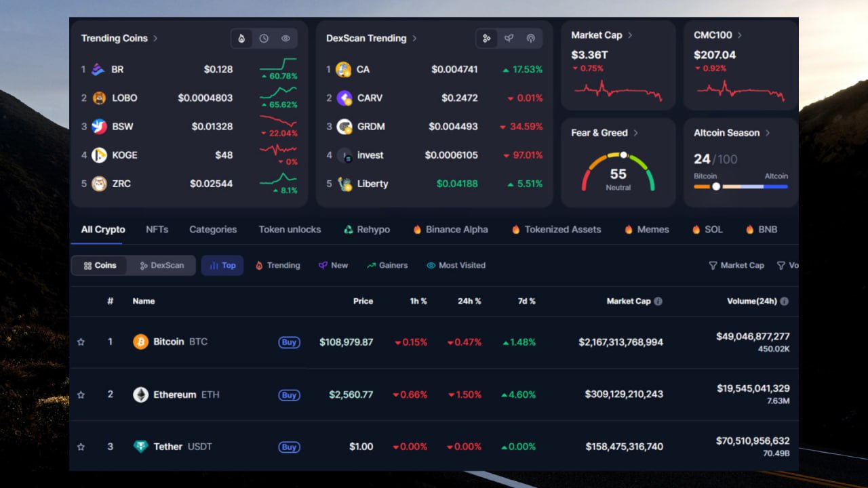
Task: Click the CA token logo in DexScan Trending
Action: coord(344,69)
